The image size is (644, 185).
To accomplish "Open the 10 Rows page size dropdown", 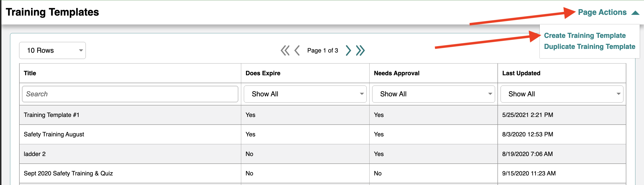I will pyautogui.click(x=53, y=50).
